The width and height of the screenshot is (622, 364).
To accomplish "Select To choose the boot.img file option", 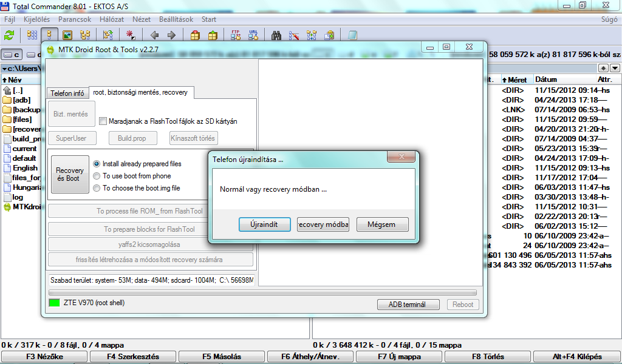I will tap(97, 188).
